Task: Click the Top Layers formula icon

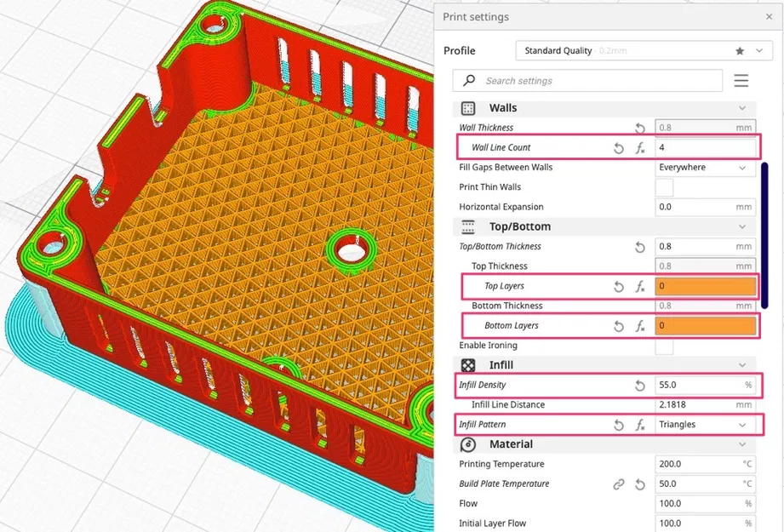Action: [640, 287]
